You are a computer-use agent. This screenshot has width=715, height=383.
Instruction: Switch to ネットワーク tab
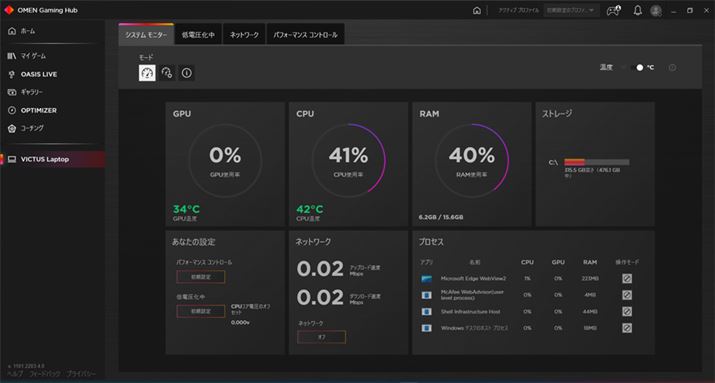pyautogui.click(x=244, y=35)
